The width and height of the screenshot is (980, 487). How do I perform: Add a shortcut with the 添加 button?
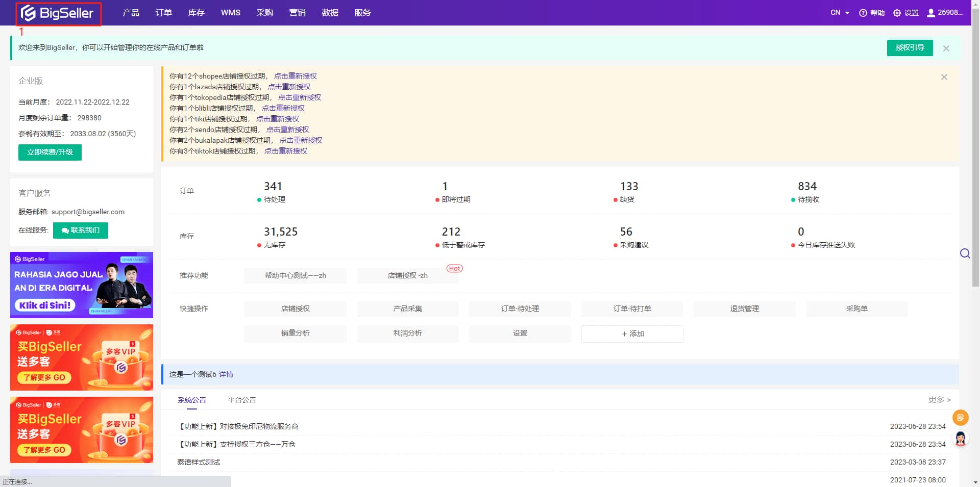632,334
